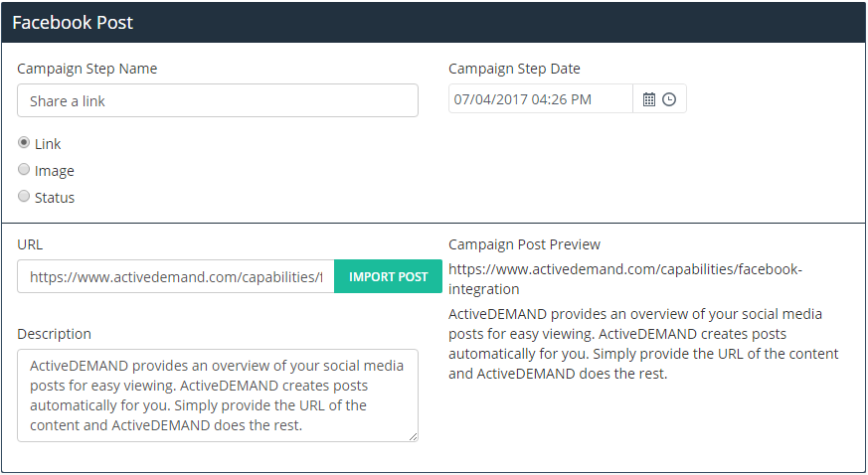Focus the Campaign Step Name field
The image size is (868, 475).
click(x=218, y=100)
